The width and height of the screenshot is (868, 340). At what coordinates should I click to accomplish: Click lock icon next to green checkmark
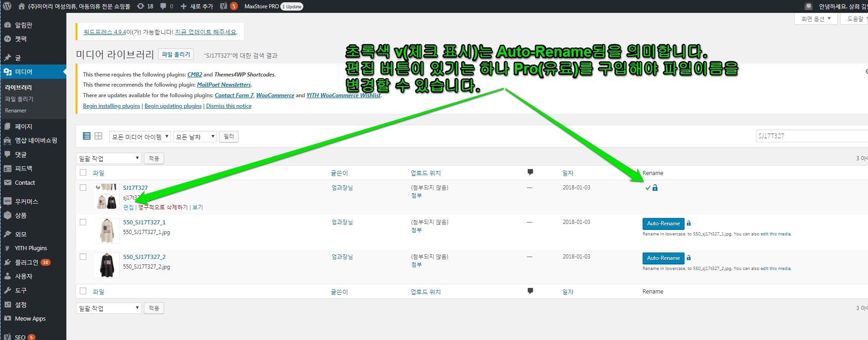coord(655,188)
